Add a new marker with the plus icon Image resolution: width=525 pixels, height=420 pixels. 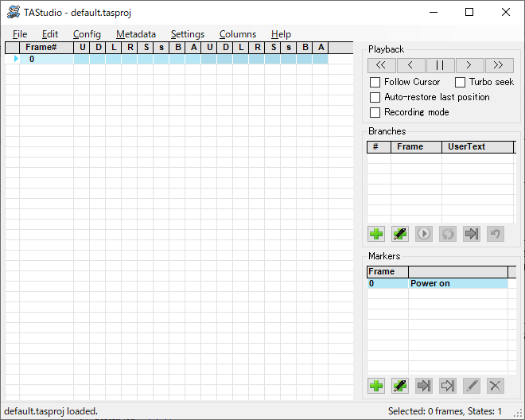376,386
